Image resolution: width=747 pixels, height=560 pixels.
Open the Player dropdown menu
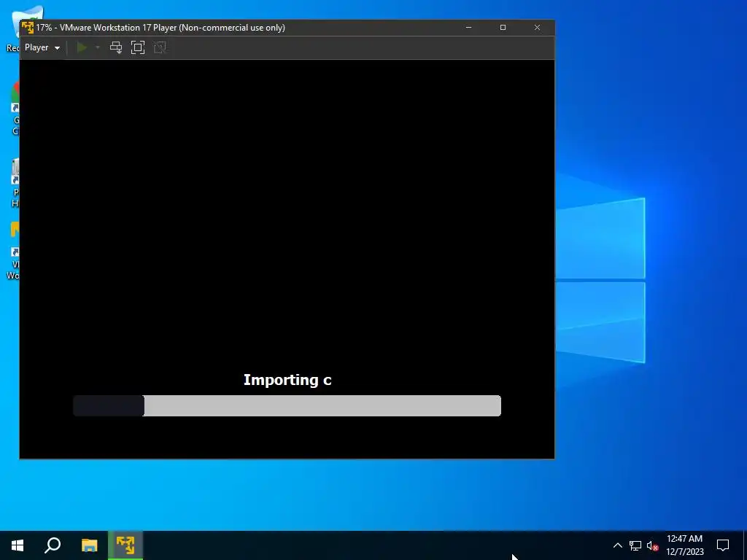coord(42,47)
